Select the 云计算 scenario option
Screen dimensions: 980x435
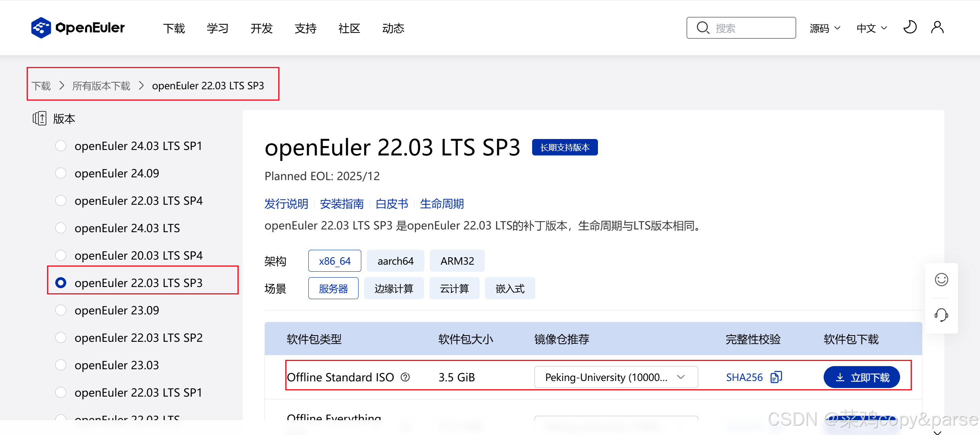tap(454, 289)
